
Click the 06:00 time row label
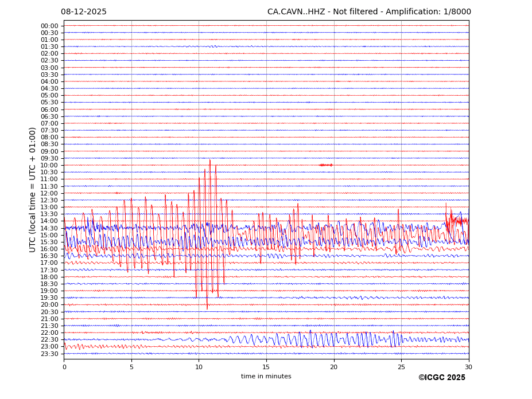(x=49, y=109)
